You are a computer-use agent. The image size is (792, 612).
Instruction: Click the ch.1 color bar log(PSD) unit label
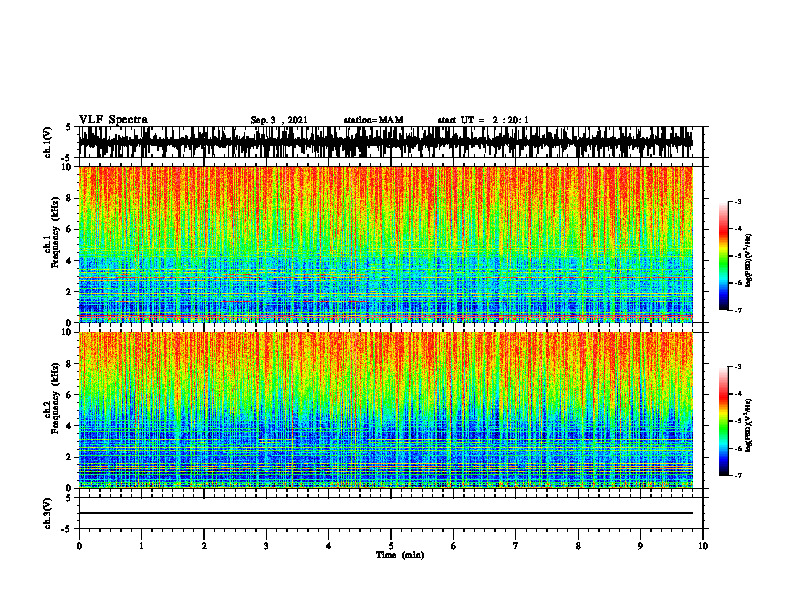tap(749, 260)
